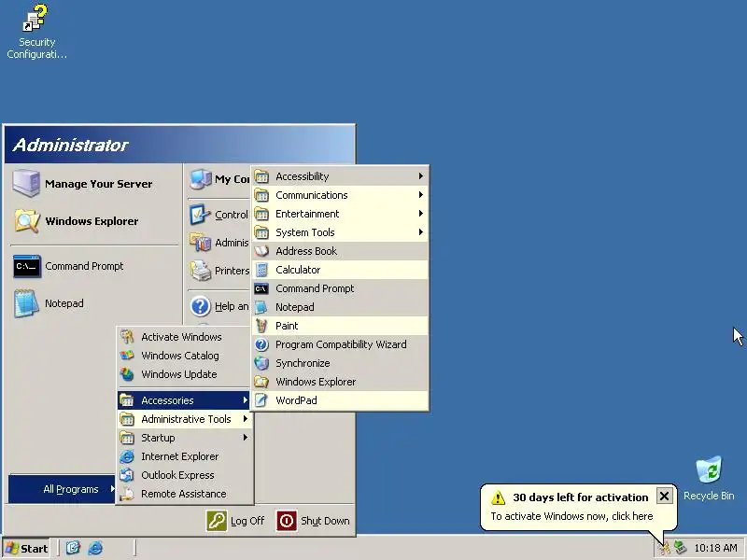Click the Control Panel icon
Screen dimensions: 747x560
coord(200,215)
